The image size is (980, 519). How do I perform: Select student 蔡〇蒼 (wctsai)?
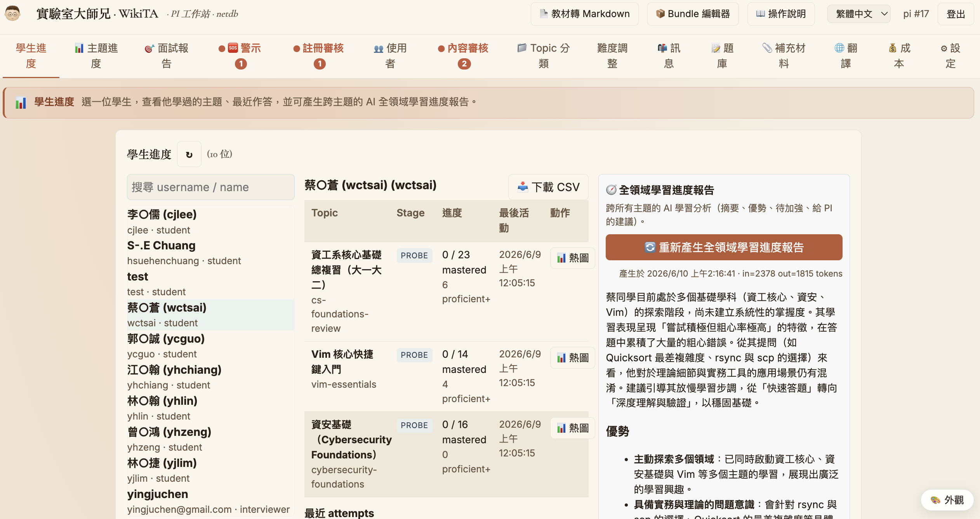point(211,315)
